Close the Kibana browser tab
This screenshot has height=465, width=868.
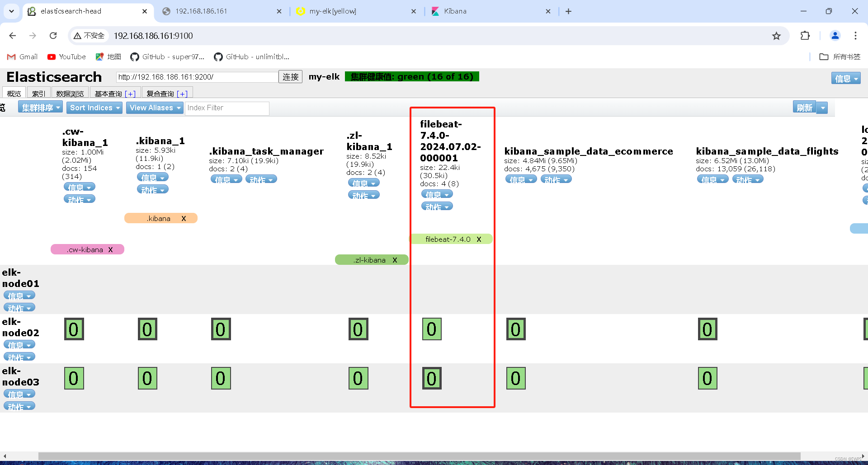click(x=548, y=11)
